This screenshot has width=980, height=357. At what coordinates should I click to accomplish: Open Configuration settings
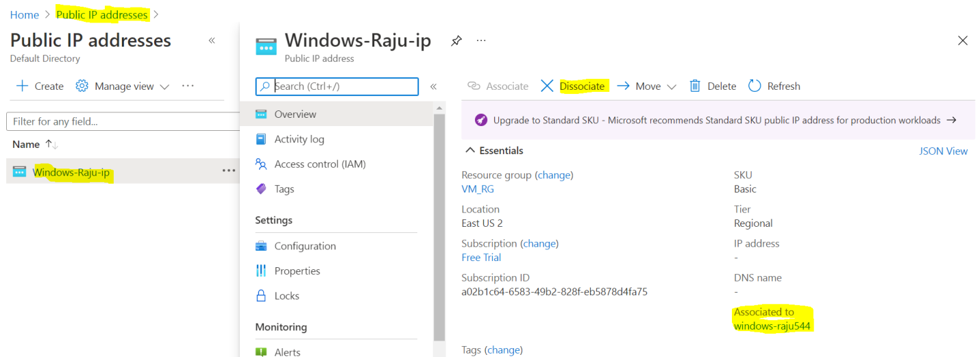click(x=305, y=246)
